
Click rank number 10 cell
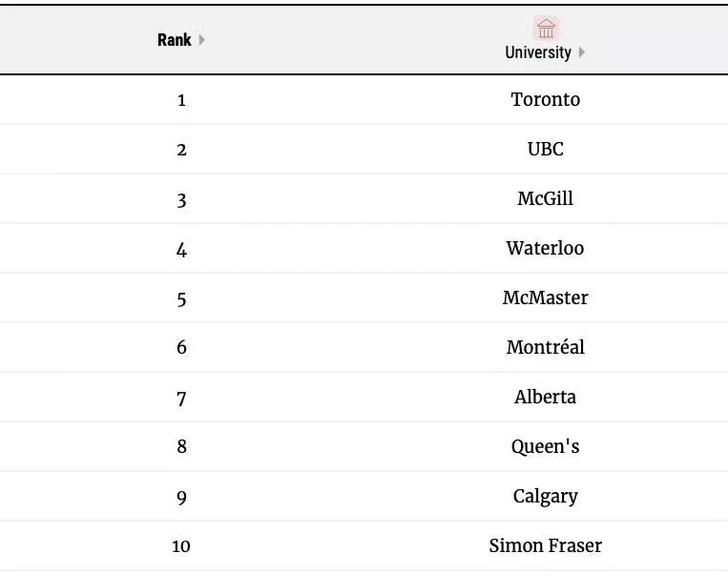[181, 546]
